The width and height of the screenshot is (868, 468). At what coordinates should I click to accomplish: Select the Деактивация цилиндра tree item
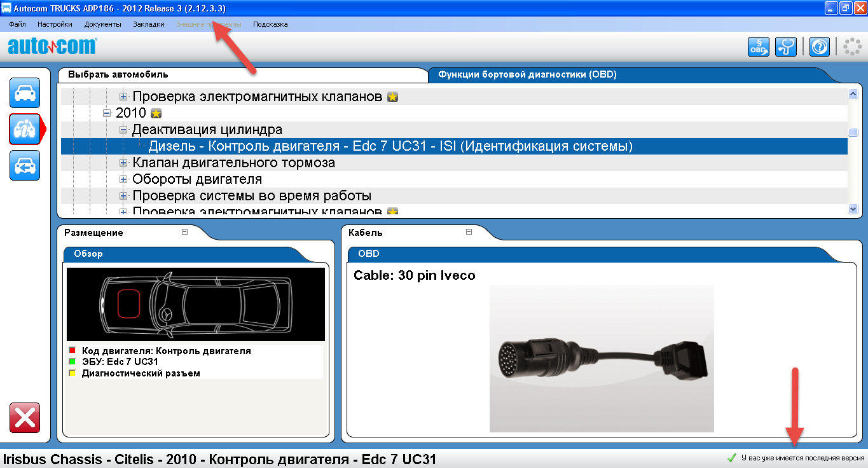tap(207, 130)
